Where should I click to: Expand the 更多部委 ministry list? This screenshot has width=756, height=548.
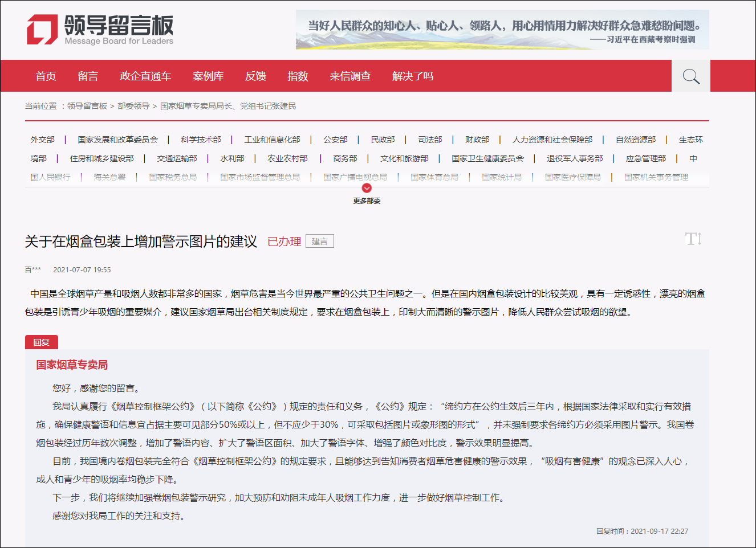coord(366,199)
